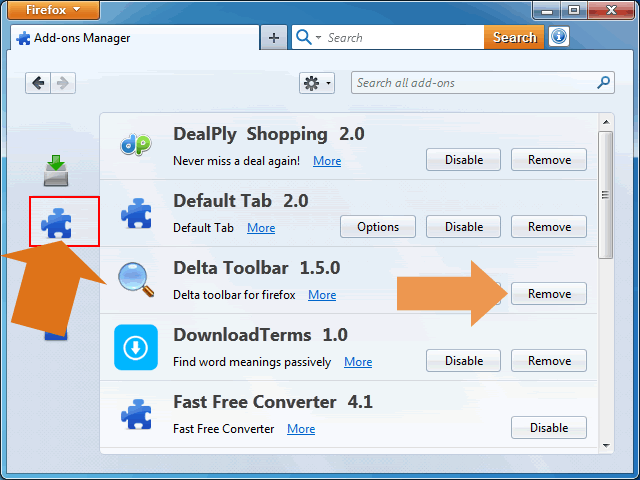
Task: Click the orange Search button
Action: click(514, 38)
